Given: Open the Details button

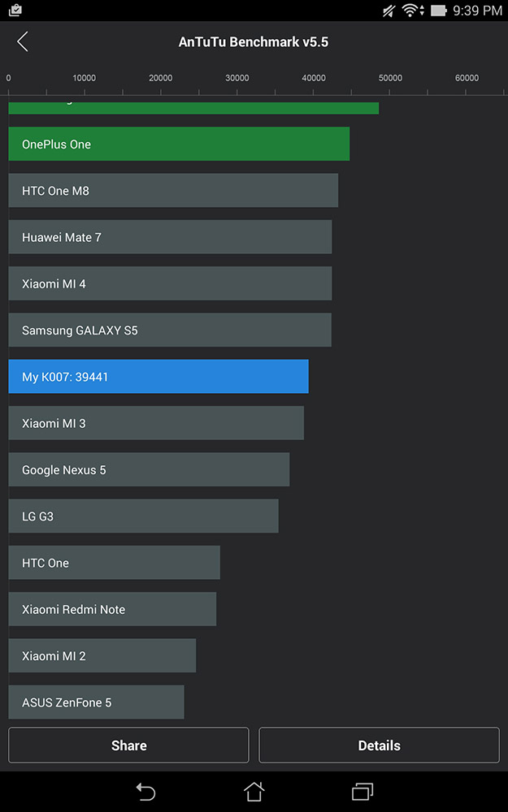Looking at the screenshot, I should [379, 745].
